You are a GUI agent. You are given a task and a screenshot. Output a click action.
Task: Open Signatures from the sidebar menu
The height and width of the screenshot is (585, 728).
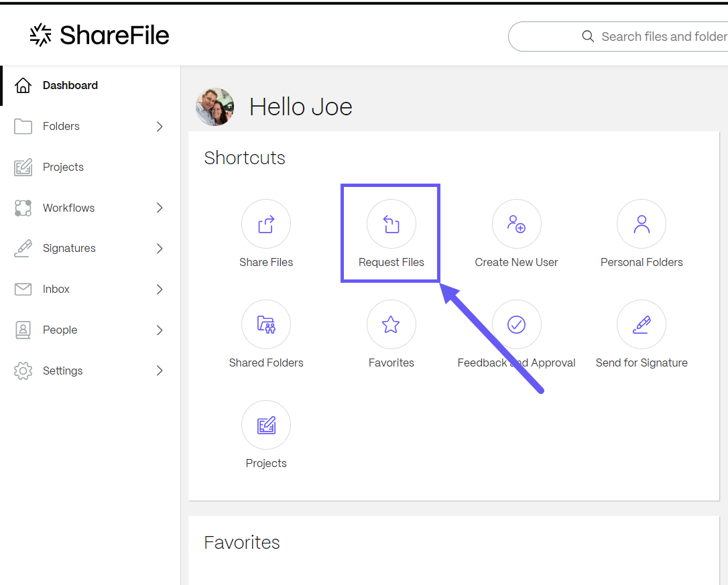(x=69, y=249)
